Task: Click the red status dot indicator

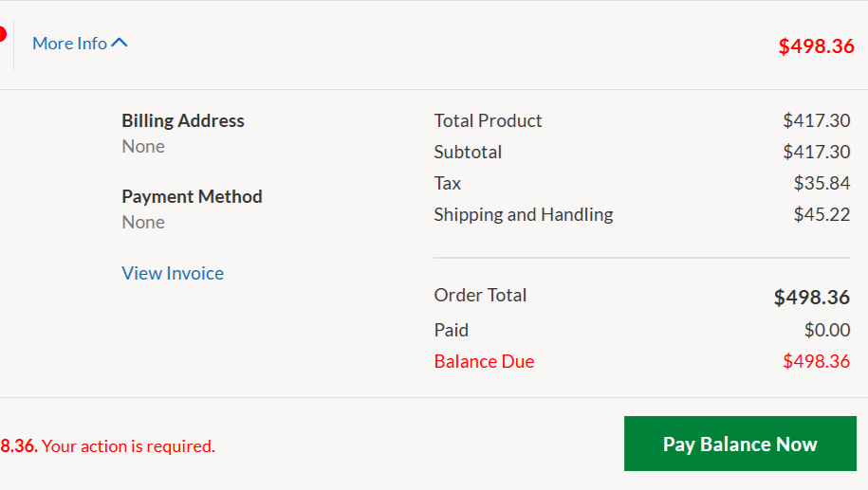Action: 2,35
